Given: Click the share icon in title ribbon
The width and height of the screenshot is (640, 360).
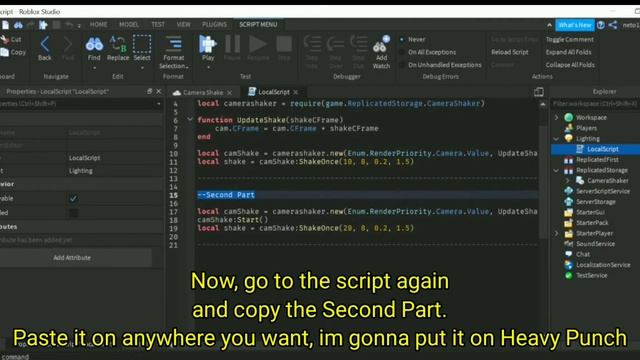Looking at the screenshot, I should pos(613,25).
